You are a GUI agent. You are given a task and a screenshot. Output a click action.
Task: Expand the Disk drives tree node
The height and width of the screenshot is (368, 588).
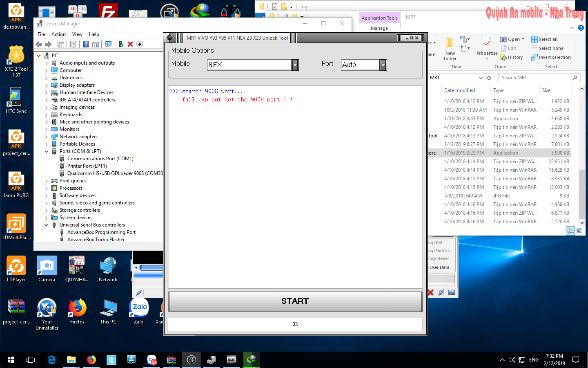(46, 78)
